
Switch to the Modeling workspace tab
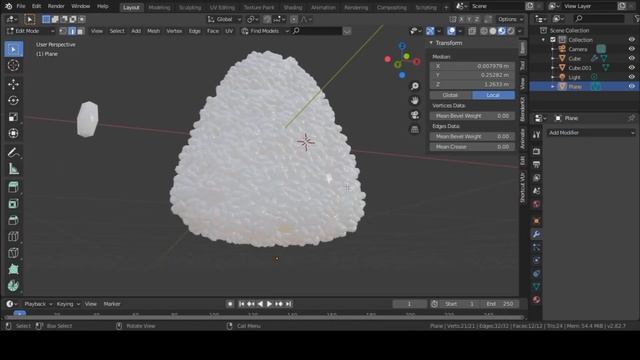[x=159, y=7]
